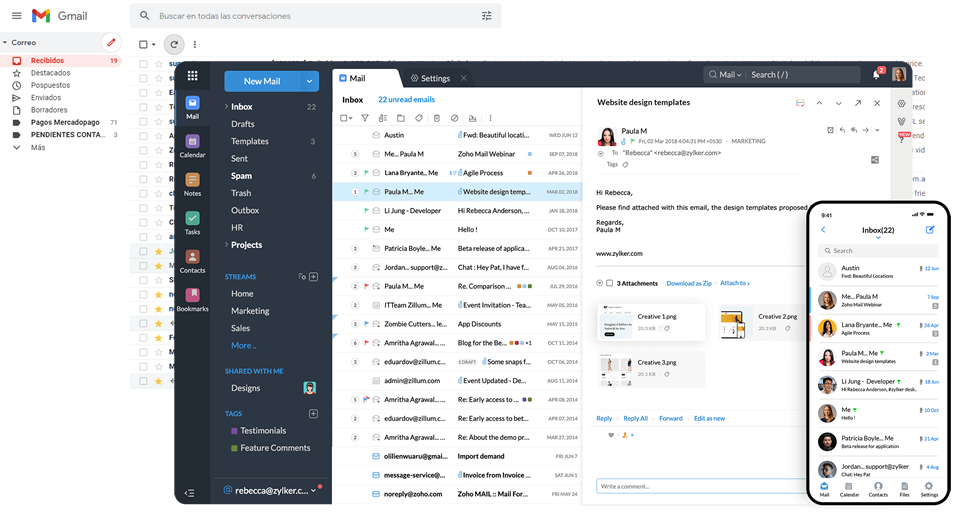The image size is (966, 519).
Task: Click the reply arrow icon beside Paula M
Action: point(842,131)
